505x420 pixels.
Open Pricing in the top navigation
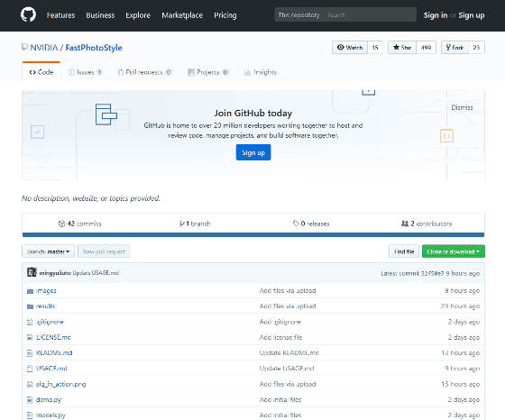pyautogui.click(x=225, y=15)
